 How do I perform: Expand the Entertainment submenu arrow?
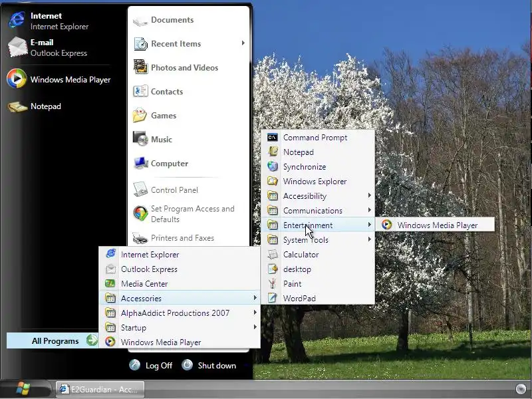point(370,225)
